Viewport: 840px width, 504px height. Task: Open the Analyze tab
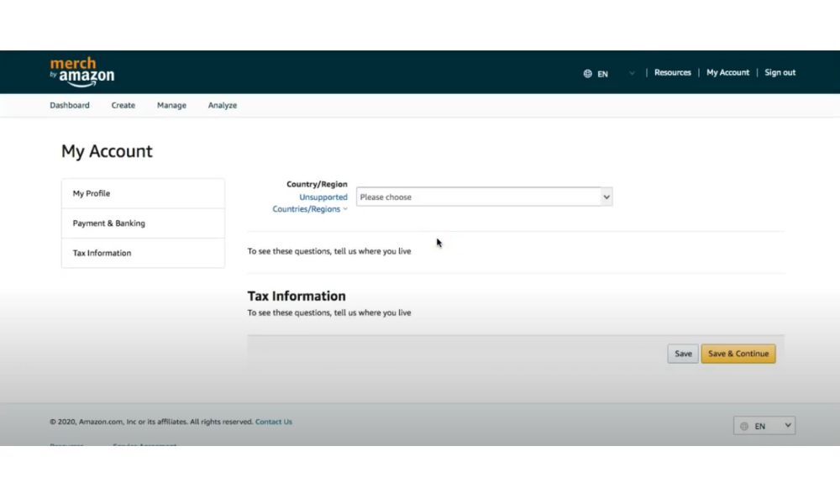223,105
